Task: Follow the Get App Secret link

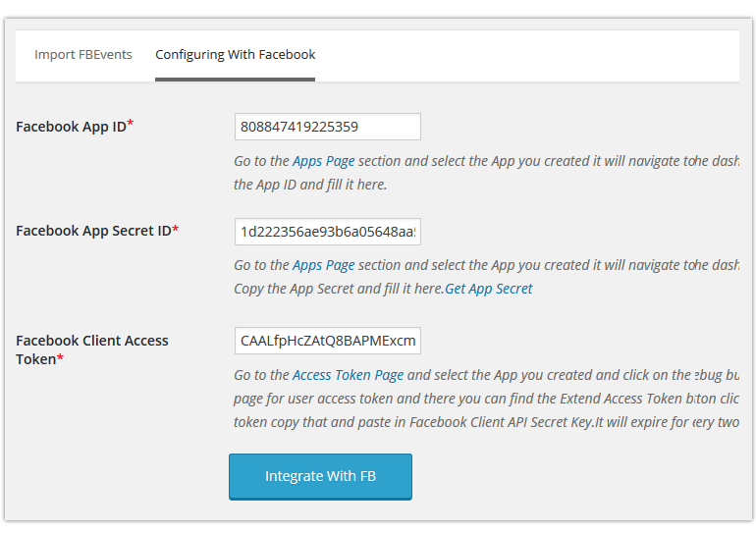Action: [488, 289]
